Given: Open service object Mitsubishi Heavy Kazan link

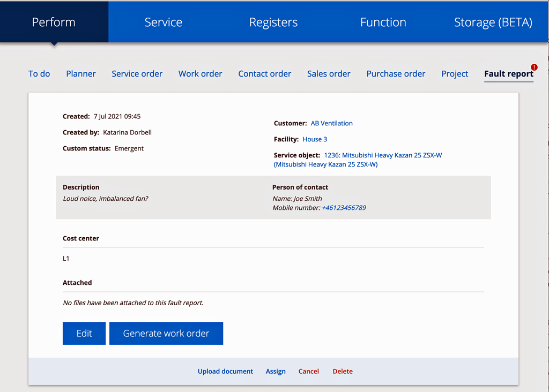Looking at the screenshot, I should point(358,160).
